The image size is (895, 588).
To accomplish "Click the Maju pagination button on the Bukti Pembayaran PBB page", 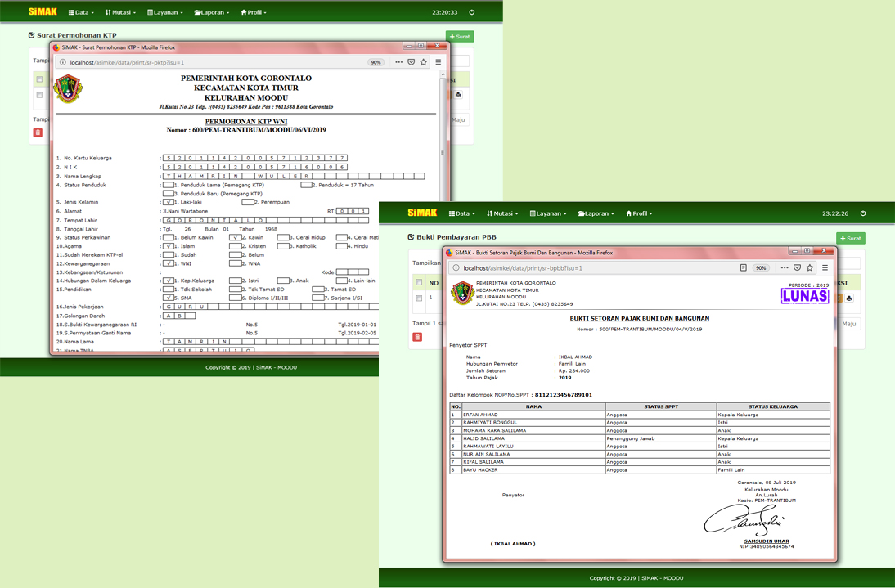I will coord(848,324).
